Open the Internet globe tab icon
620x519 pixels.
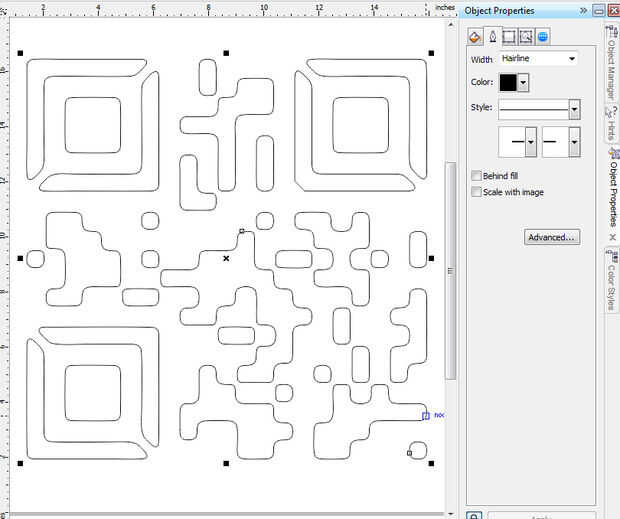(x=542, y=37)
